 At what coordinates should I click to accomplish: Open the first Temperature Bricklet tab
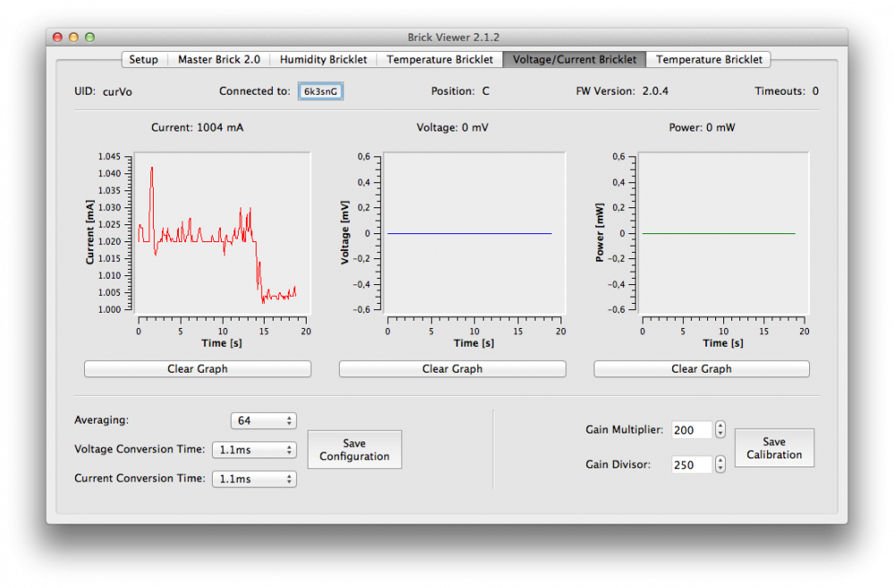(x=439, y=60)
